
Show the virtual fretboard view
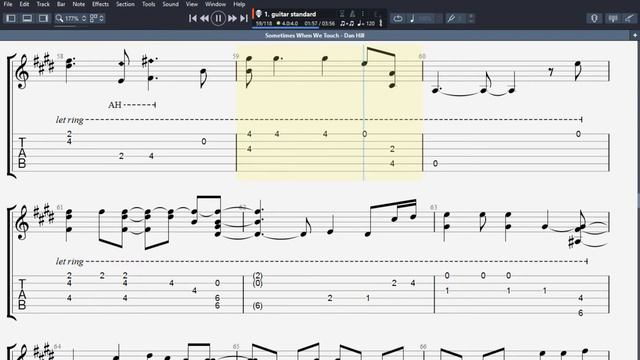(x=630, y=18)
